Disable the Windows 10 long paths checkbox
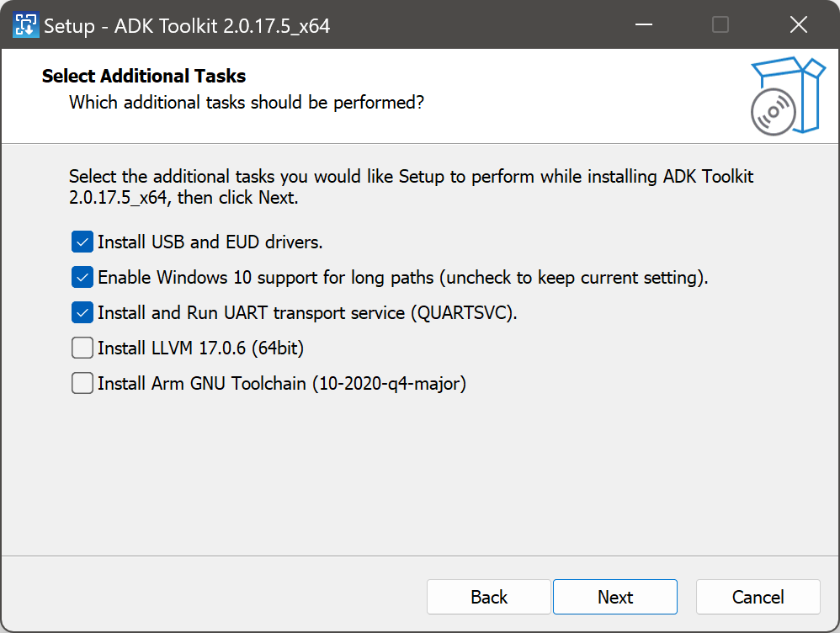Image resolution: width=840 pixels, height=633 pixels. [82, 277]
